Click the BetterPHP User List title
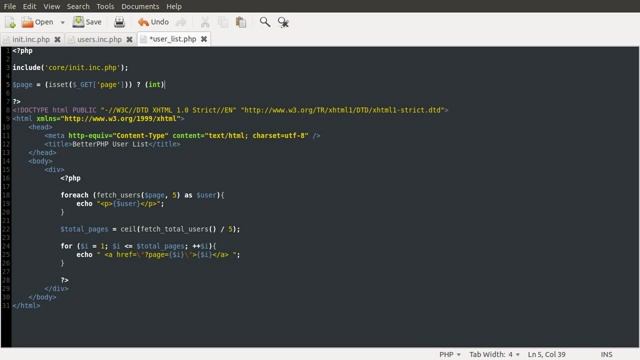The width and height of the screenshot is (640, 360). (x=110, y=144)
